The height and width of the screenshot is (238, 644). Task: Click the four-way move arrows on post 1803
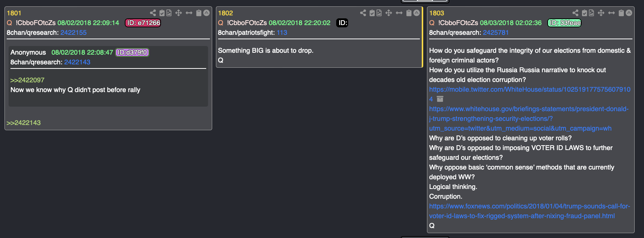(x=601, y=13)
